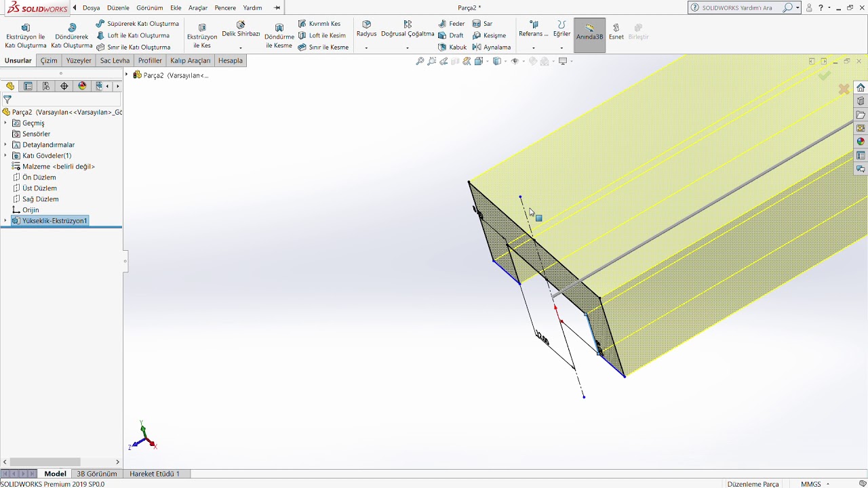Select the Esnet flex tool
The image size is (868, 488).
(616, 32)
